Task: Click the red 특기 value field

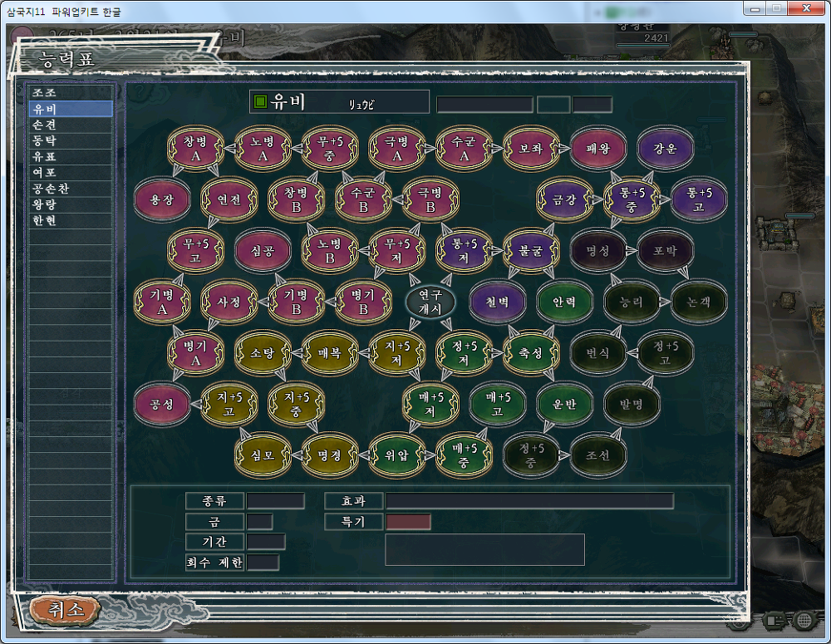Action: point(409,522)
